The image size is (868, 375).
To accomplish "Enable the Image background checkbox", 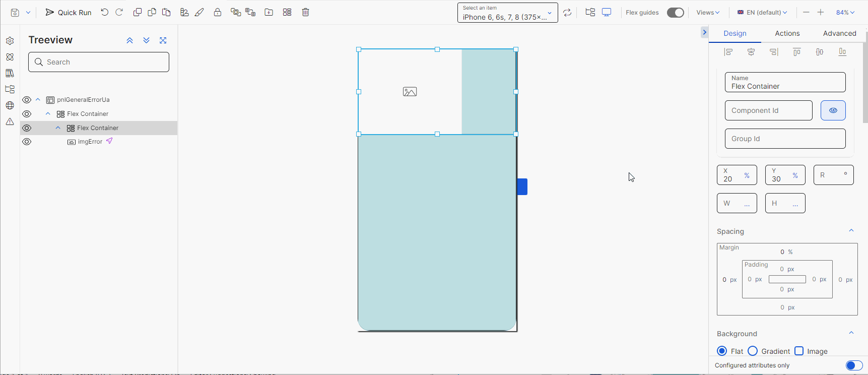I will [799, 351].
